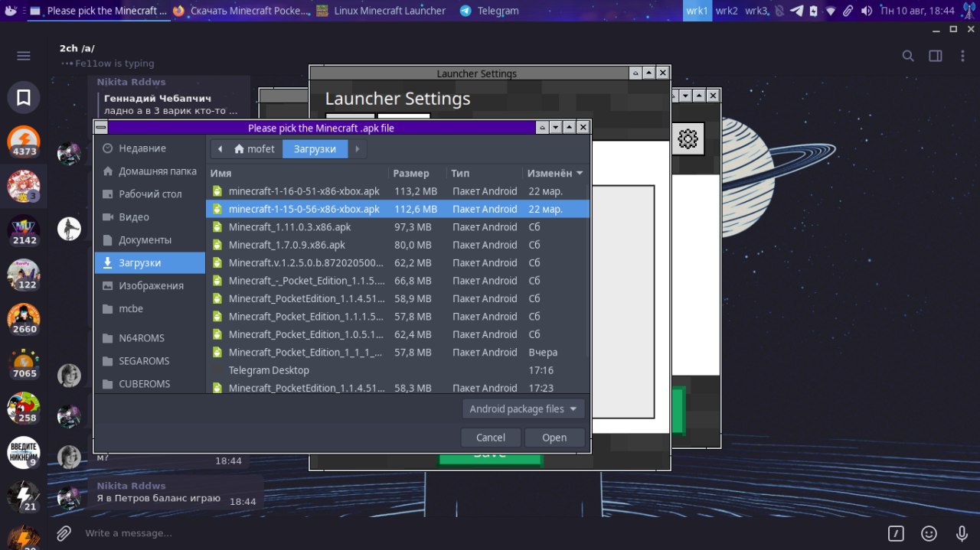The height and width of the screenshot is (550, 980).
Task: Go to Recent (Недавние) location
Action: (x=149, y=148)
